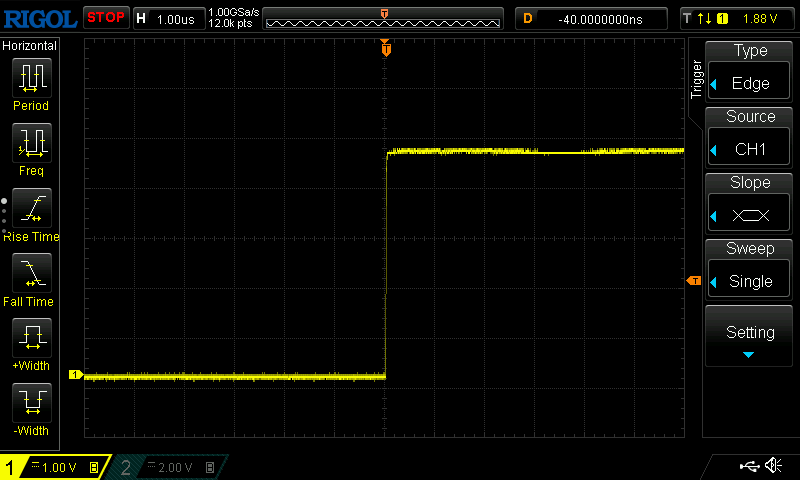Click the waveform memory position bar
800x480 pixels.
384,20
